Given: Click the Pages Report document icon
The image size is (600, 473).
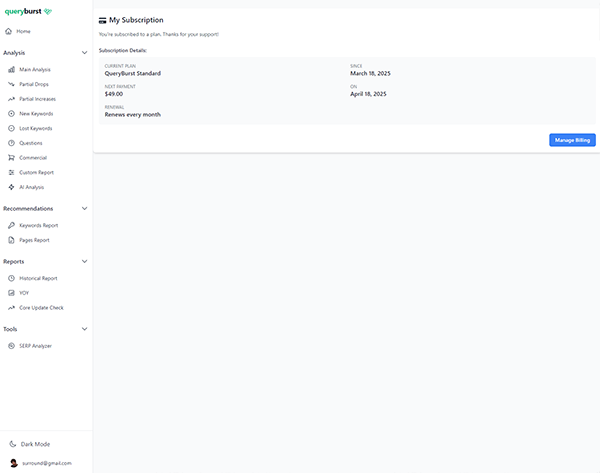Looking at the screenshot, I should [11, 240].
